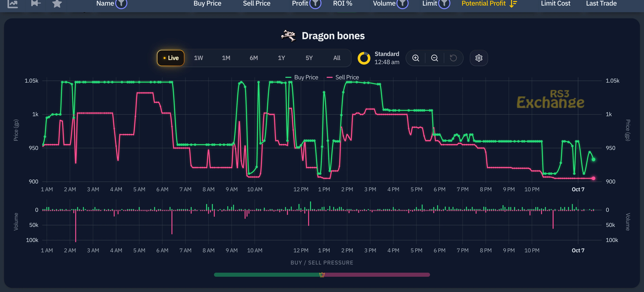Select the Live time range

171,58
